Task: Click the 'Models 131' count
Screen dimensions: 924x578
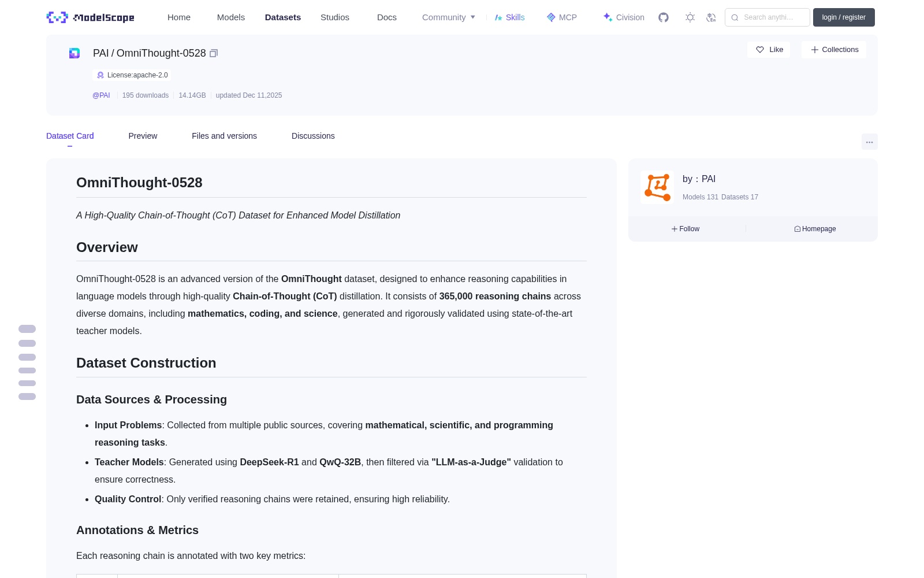Action: tap(701, 197)
